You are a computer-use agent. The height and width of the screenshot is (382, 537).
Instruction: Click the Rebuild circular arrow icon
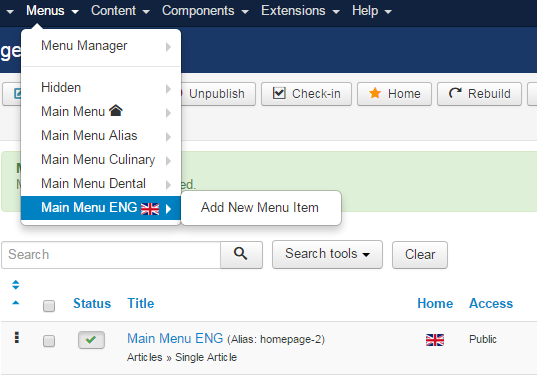pos(455,93)
